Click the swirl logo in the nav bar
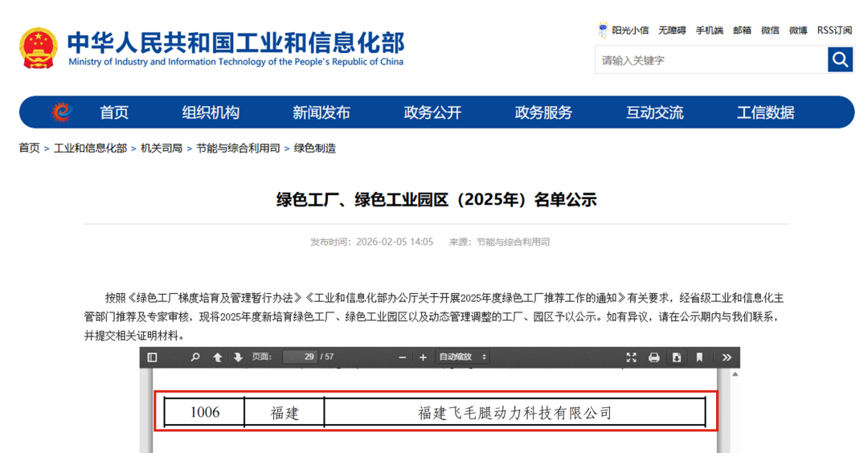 click(x=62, y=112)
